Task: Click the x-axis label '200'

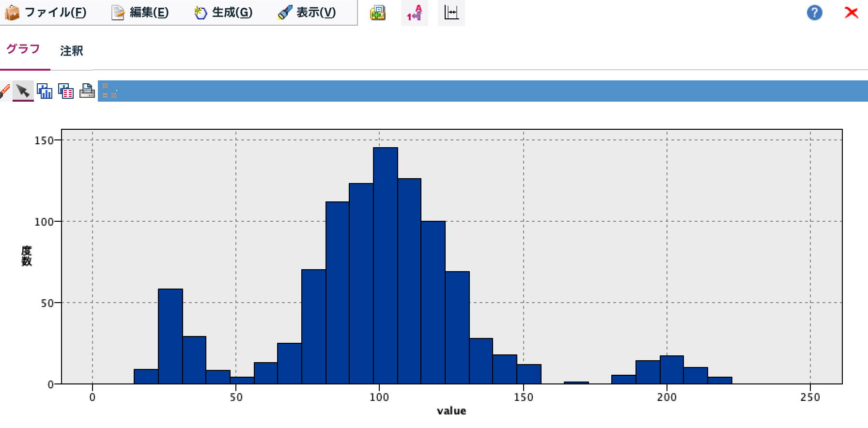Action: [667, 397]
